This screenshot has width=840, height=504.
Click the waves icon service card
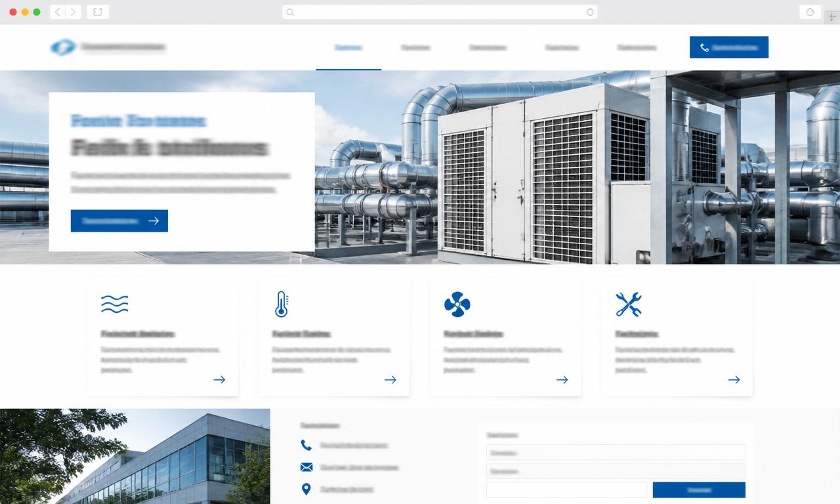tap(163, 337)
